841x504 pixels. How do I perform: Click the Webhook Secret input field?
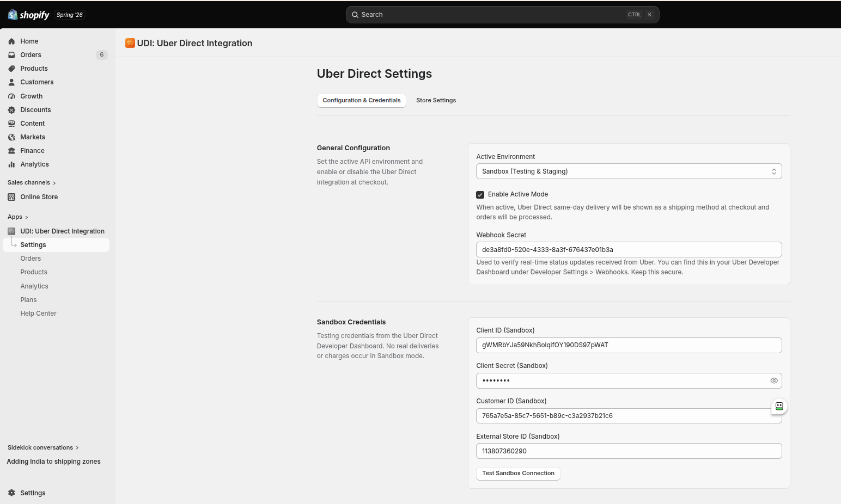629,250
